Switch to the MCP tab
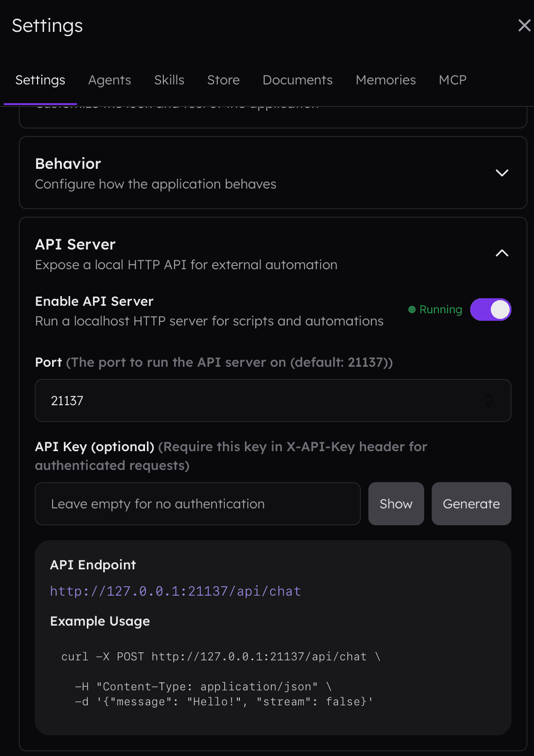The height and width of the screenshot is (756, 534). 452,80
